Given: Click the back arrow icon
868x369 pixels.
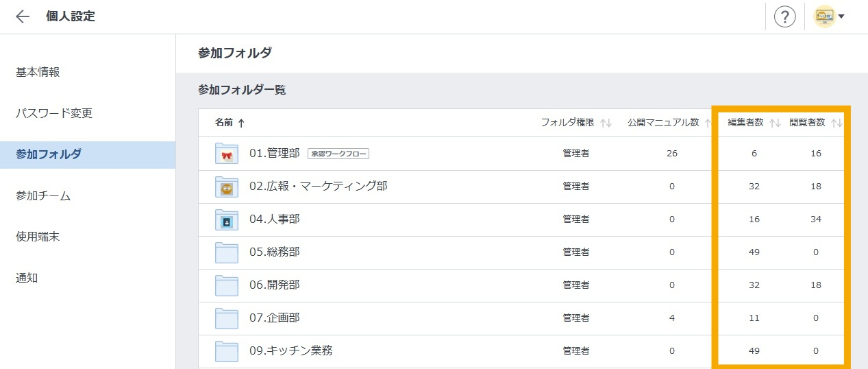Looking at the screenshot, I should [23, 17].
